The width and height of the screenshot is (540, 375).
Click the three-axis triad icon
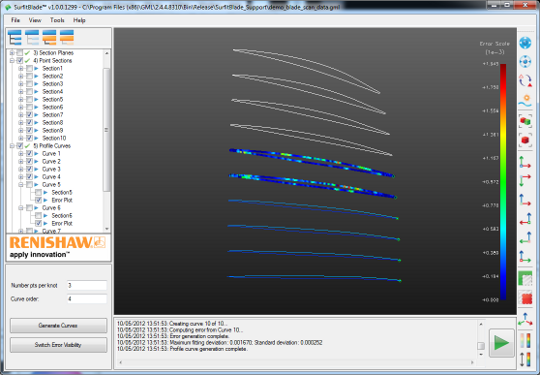(x=525, y=319)
